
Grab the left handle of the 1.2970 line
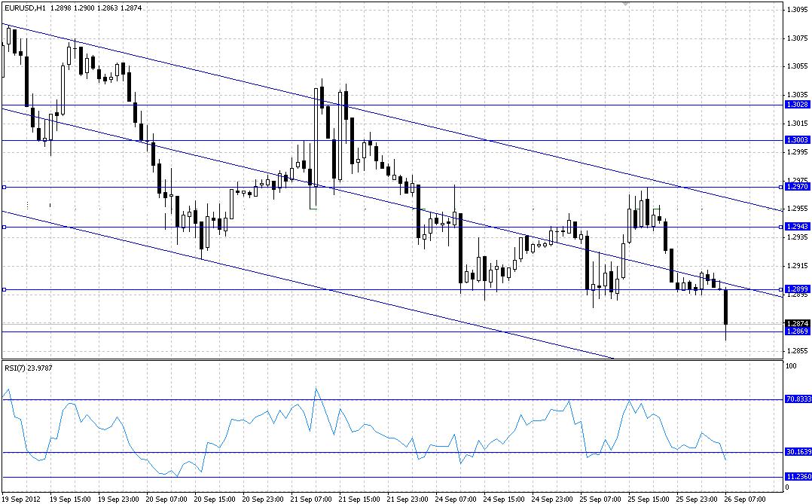click(5, 187)
